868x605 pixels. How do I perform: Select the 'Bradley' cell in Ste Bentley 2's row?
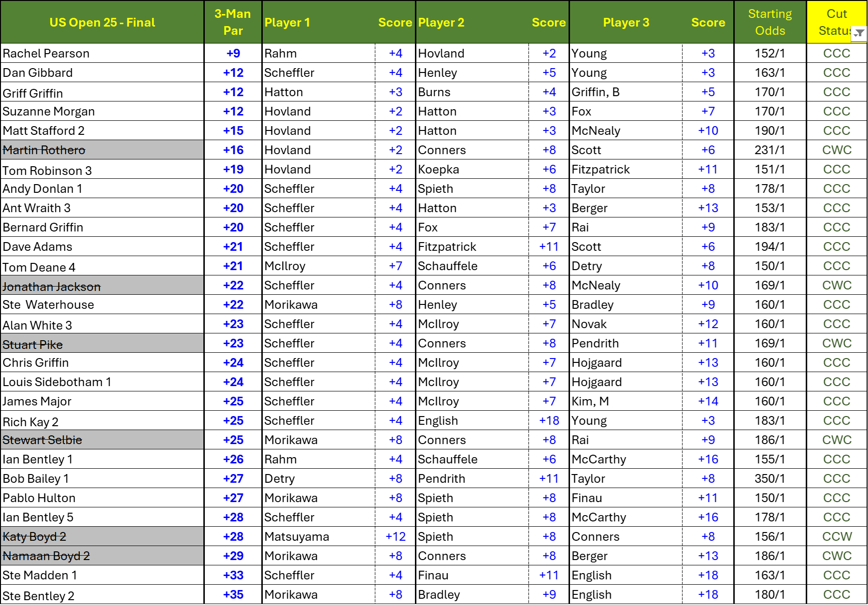[x=472, y=594]
